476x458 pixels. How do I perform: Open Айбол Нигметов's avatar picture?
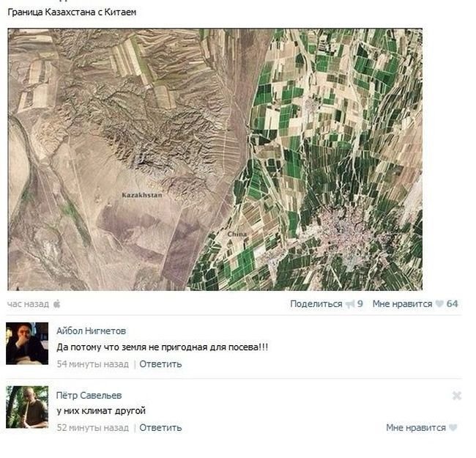(x=27, y=343)
